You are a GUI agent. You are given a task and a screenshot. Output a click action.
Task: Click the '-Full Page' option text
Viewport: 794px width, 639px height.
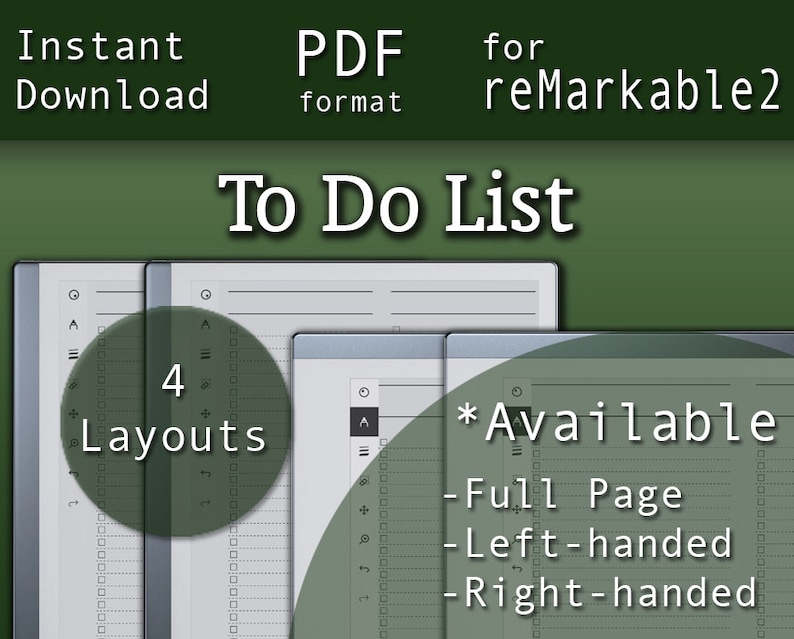click(x=563, y=494)
